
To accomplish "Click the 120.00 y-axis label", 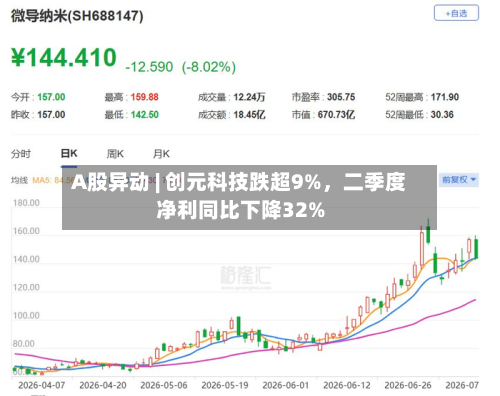I will coord(26,287).
